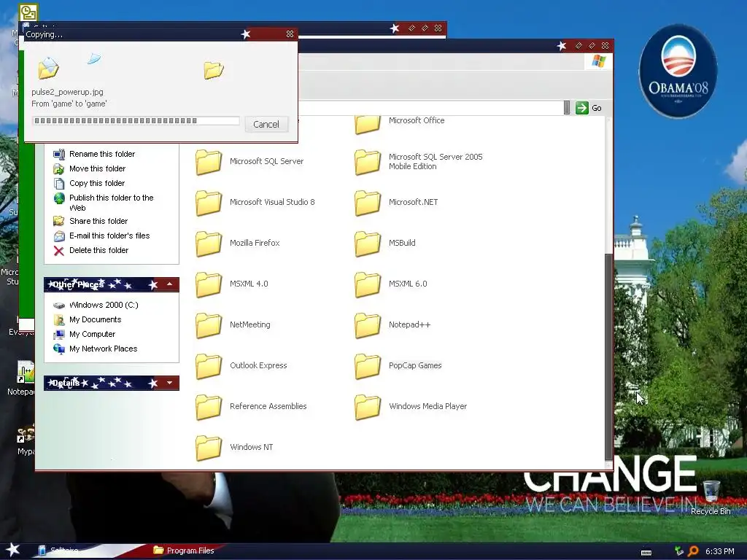Open the Microsoft SQL Server folder icon

(209, 162)
